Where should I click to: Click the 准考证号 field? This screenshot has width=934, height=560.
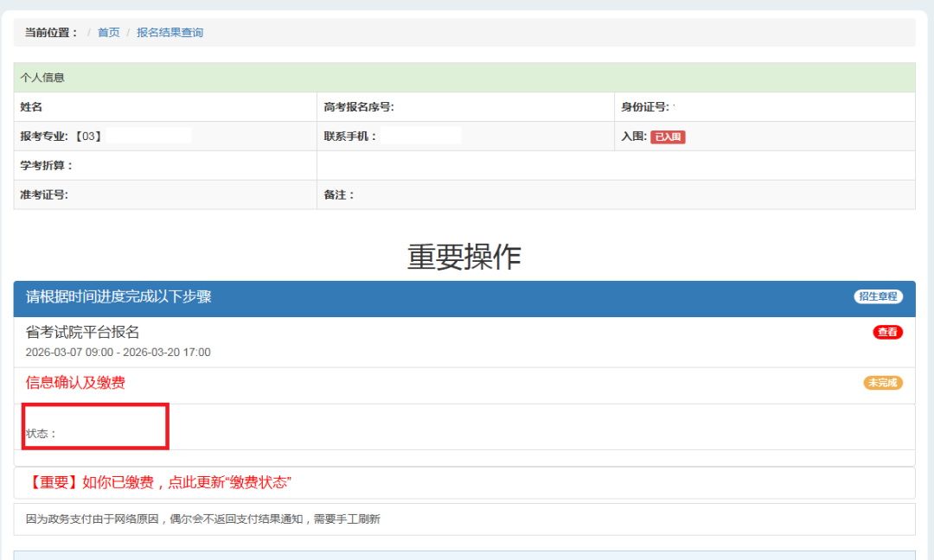pyautogui.click(x=44, y=194)
